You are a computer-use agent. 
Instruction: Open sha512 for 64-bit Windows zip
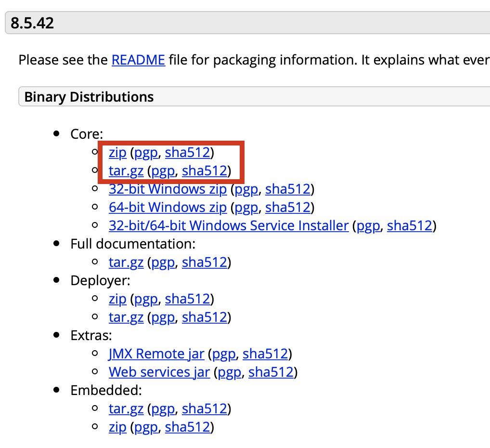[x=288, y=208]
